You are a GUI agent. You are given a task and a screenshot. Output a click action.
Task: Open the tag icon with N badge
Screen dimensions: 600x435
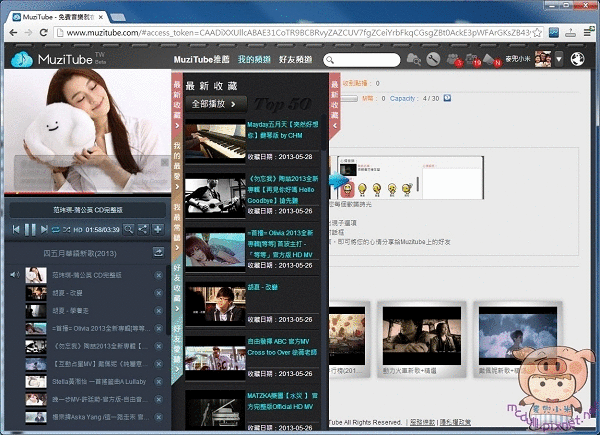[x=491, y=60]
